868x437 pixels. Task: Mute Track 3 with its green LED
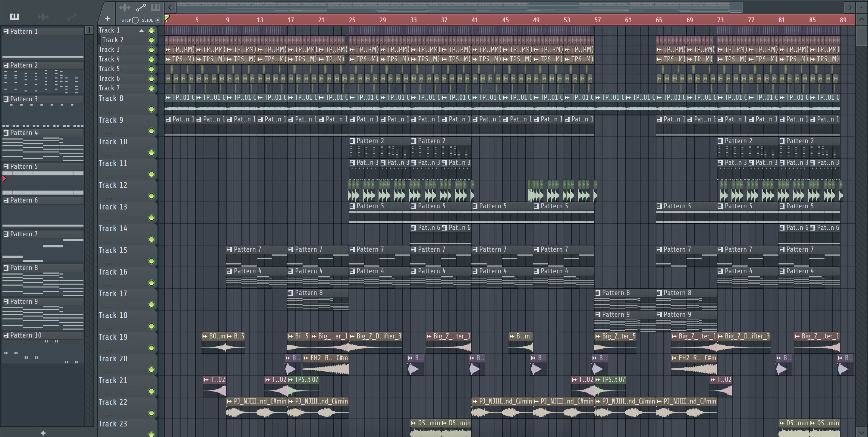152,50
